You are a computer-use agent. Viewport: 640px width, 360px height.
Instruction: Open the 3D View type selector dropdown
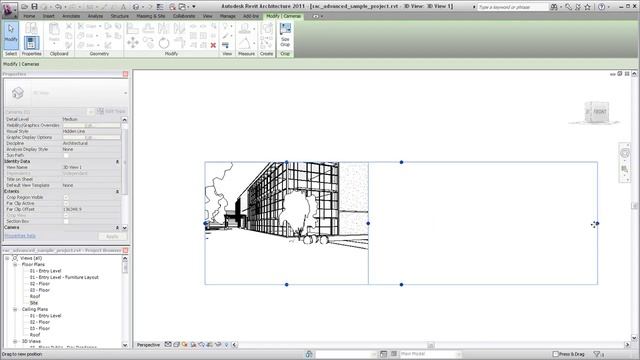125,93
